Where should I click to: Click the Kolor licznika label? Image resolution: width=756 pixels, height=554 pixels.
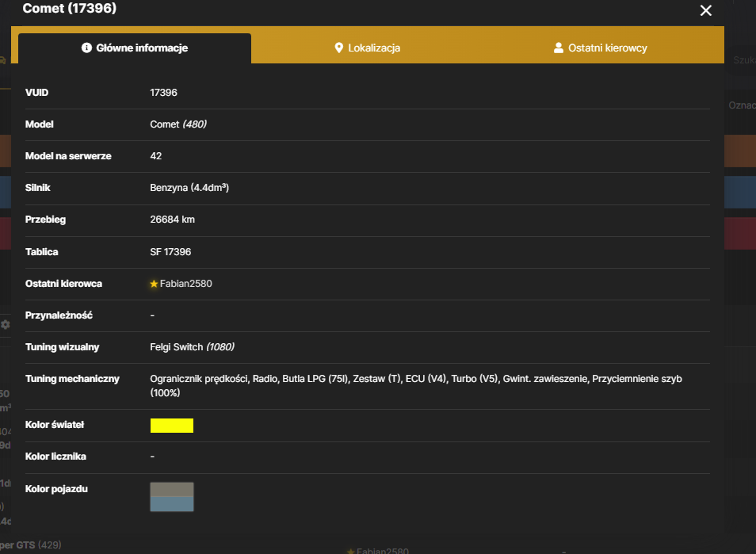click(55, 457)
